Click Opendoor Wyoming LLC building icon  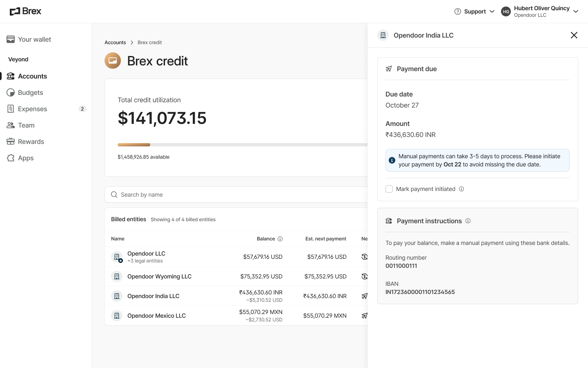click(x=117, y=276)
